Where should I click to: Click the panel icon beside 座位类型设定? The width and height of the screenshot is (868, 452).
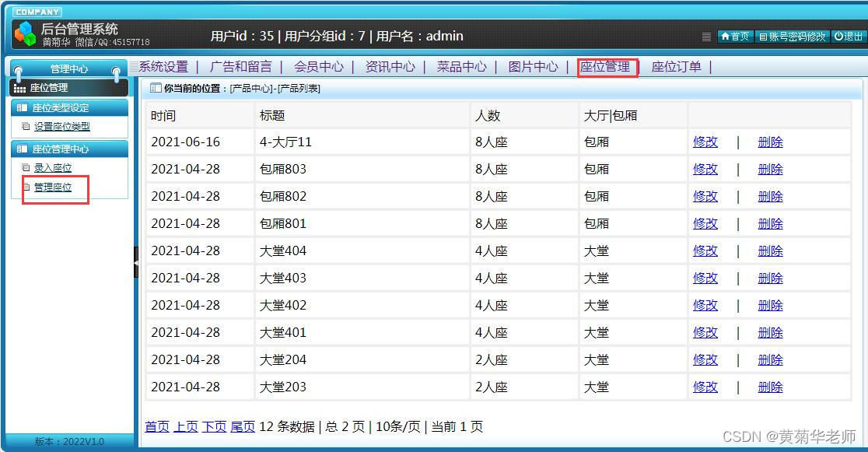pos(22,107)
